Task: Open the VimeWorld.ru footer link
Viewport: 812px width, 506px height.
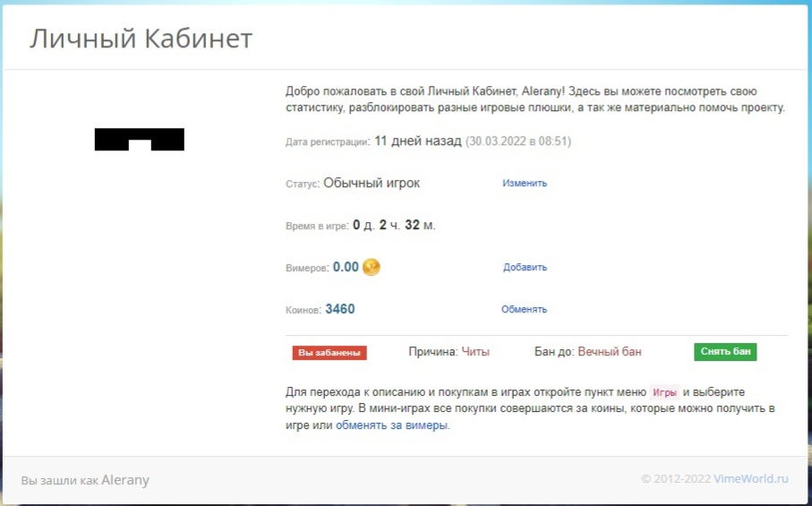Action: click(751, 479)
